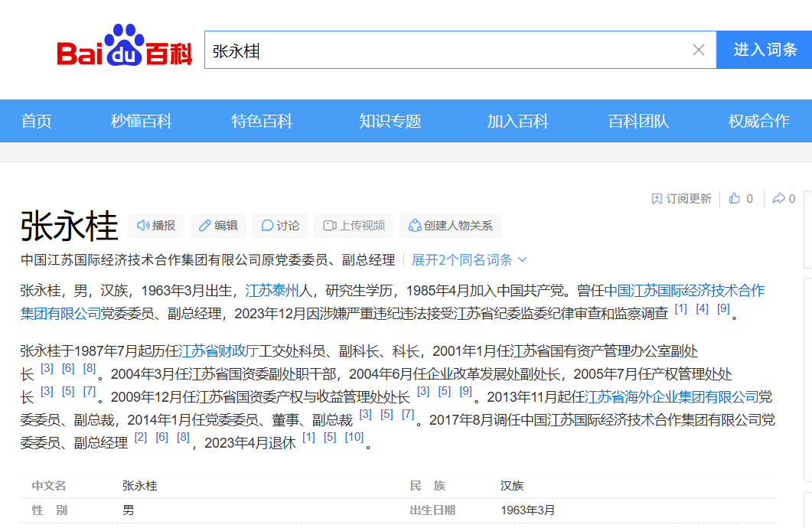Open the 加入百科 navigation tab
812x528 pixels.
pos(518,121)
